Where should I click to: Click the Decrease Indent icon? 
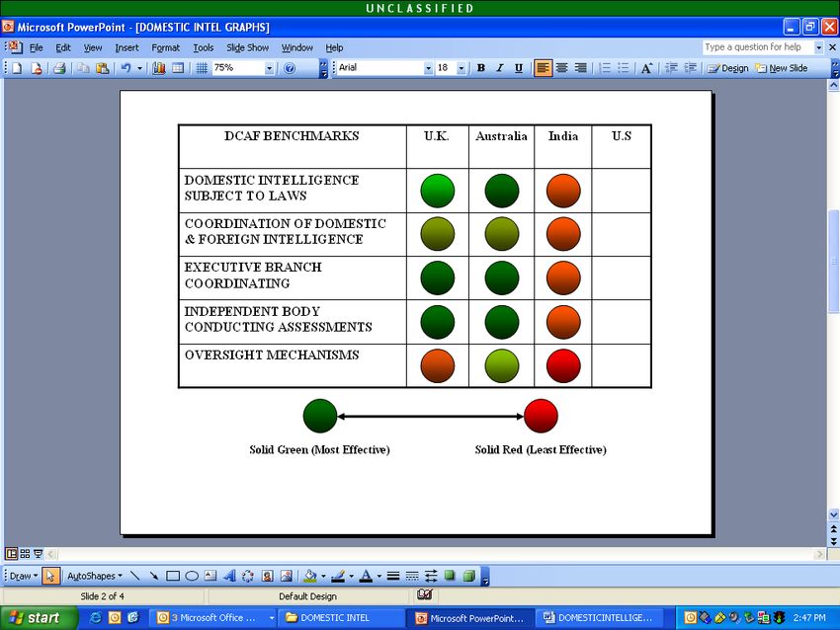pyautogui.click(x=671, y=68)
